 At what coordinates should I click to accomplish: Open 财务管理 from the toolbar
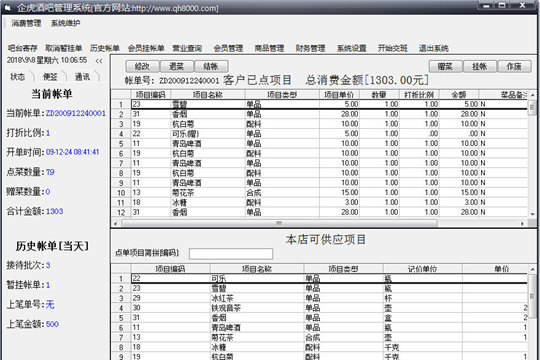[310, 48]
